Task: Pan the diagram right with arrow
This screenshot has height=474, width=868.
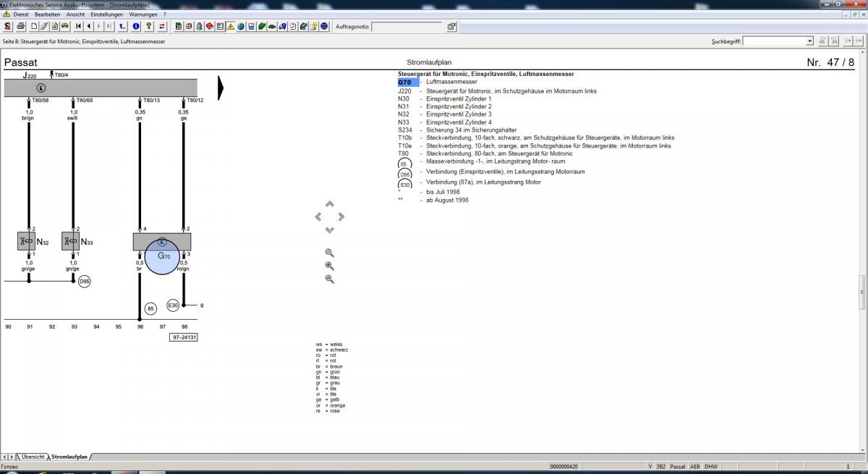Action: [341, 216]
